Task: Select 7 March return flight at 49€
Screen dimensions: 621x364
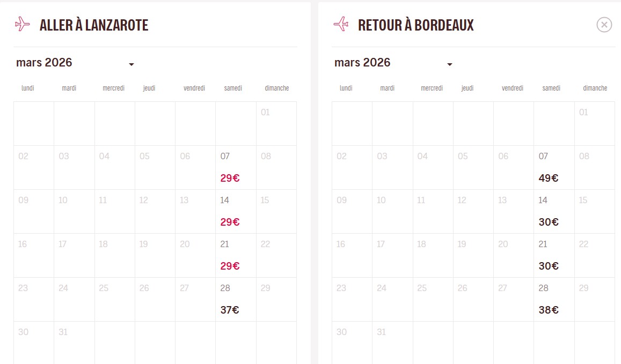Action: (x=554, y=168)
